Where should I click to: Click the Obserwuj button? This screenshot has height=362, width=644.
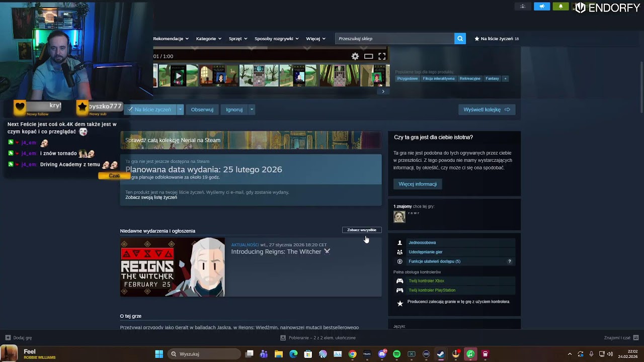click(x=202, y=110)
